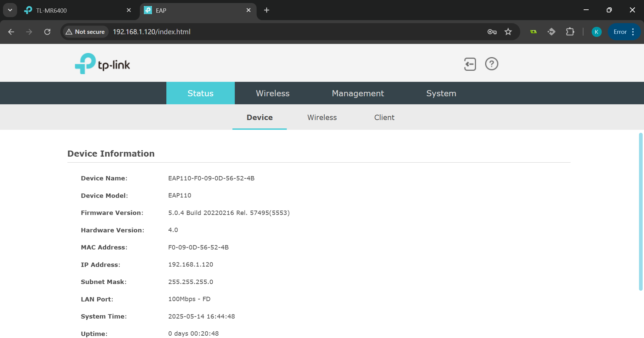Click the subnet mask value 255.255.255.0

pos(191,282)
